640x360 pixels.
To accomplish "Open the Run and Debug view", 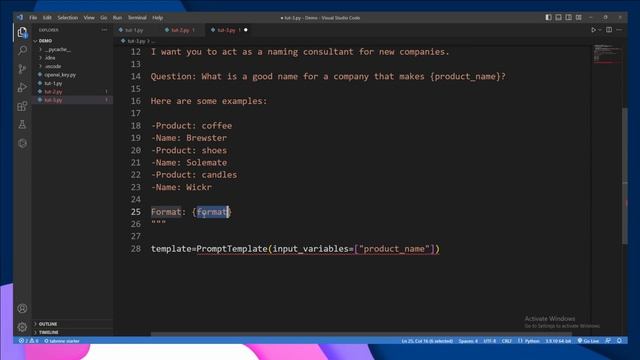I will point(22,87).
